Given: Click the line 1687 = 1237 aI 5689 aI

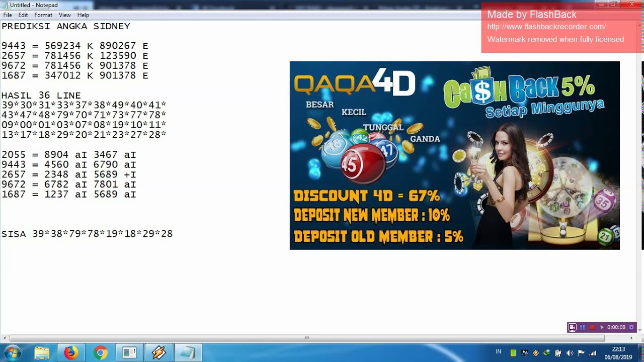Looking at the screenshot, I should pos(69,194).
